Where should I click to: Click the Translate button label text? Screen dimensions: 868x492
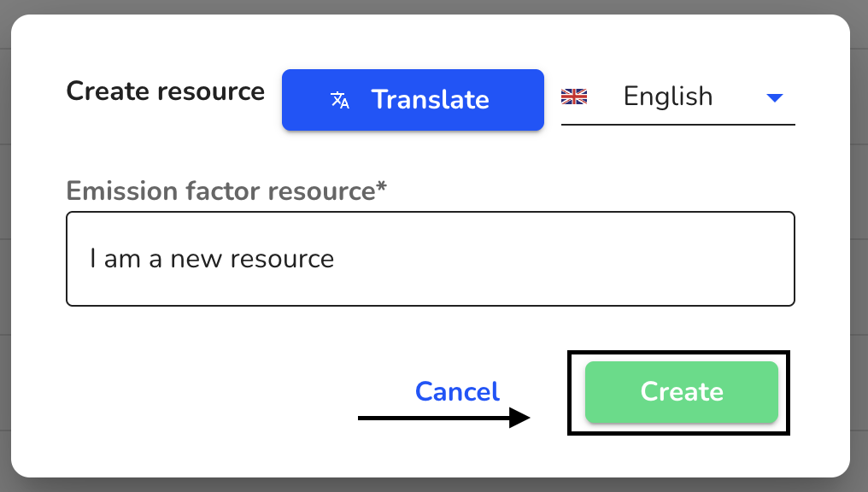pyautogui.click(x=430, y=100)
